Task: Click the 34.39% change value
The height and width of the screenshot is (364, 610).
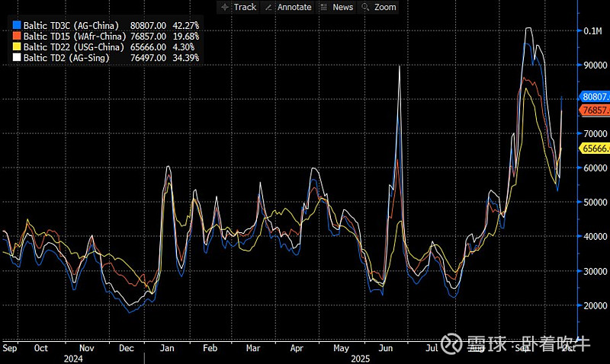Action: coord(186,58)
